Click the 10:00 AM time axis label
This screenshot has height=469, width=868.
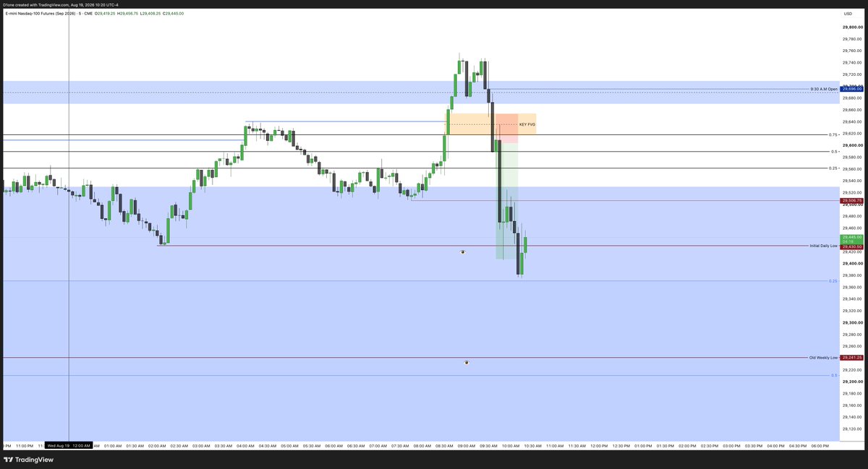pyautogui.click(x=511, y=446)
